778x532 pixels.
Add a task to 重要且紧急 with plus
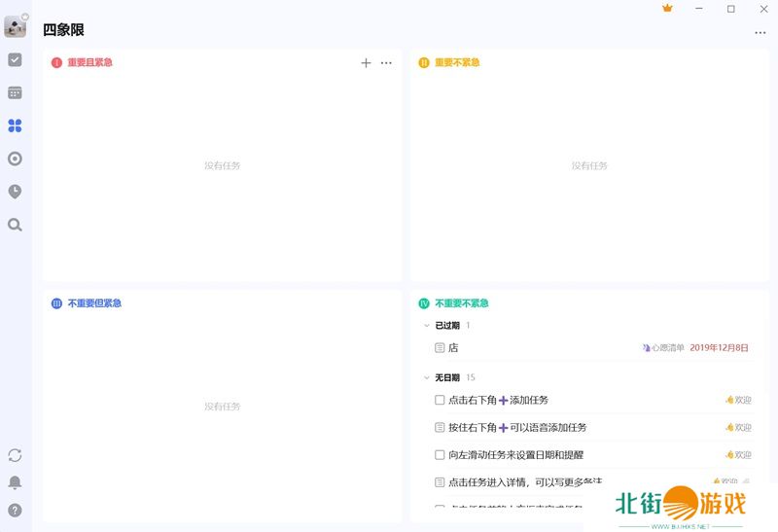366,63
